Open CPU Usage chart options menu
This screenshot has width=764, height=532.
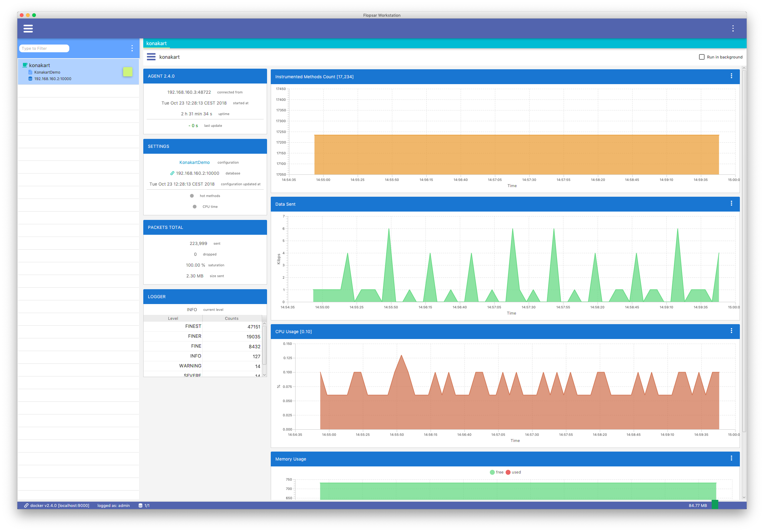click(x=731, y=331)
